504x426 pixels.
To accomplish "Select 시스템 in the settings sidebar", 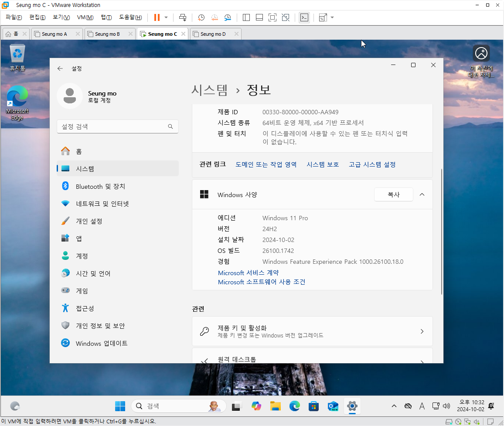I will coord(118,168).
